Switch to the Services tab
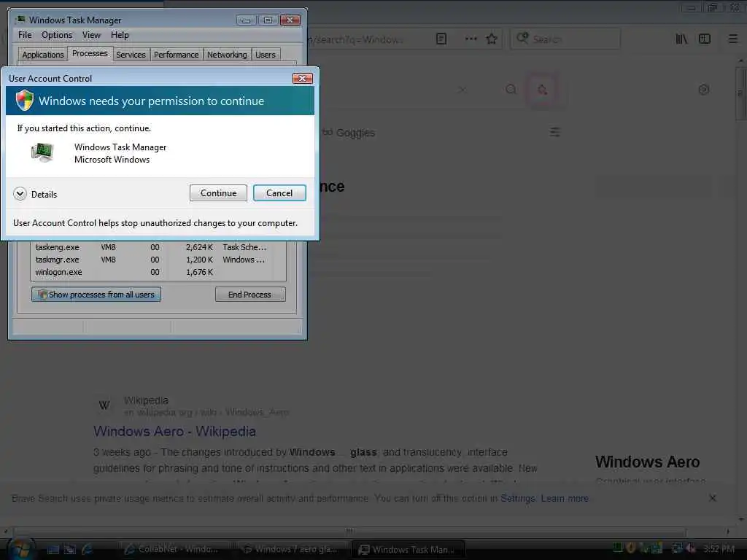The height and width of the screenshot is (560, 747). pos(131,54)
